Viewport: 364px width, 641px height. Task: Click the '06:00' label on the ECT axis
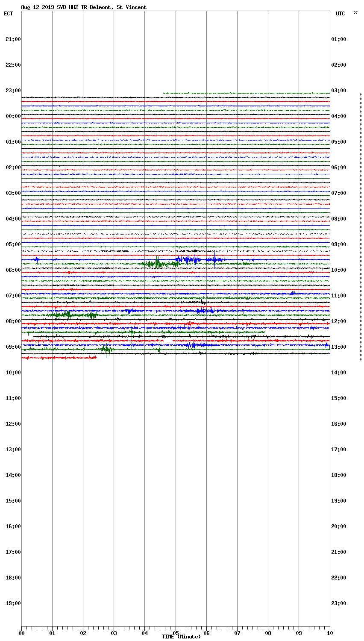pyautogui.click(x=13, y=270)
